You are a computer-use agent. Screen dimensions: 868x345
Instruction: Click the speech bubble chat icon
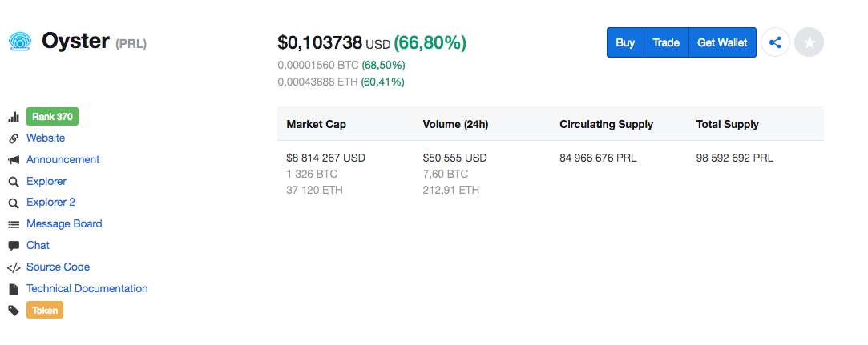(14, 246)
